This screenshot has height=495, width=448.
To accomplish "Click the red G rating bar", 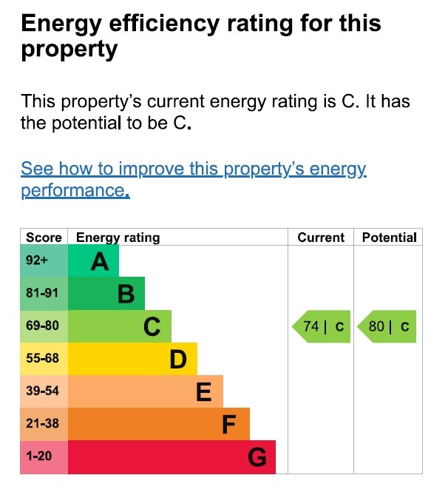I will coord(172,457).
